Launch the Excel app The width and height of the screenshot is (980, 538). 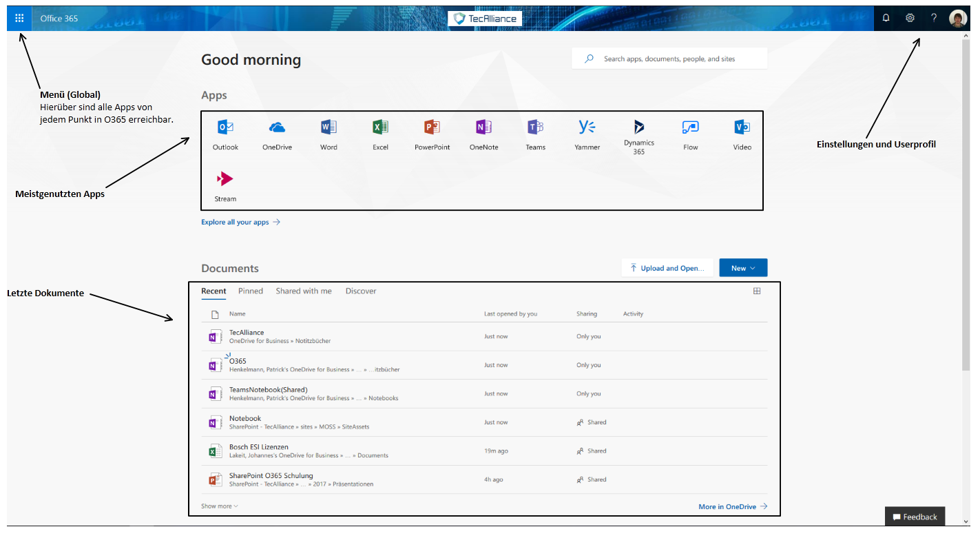380,134
